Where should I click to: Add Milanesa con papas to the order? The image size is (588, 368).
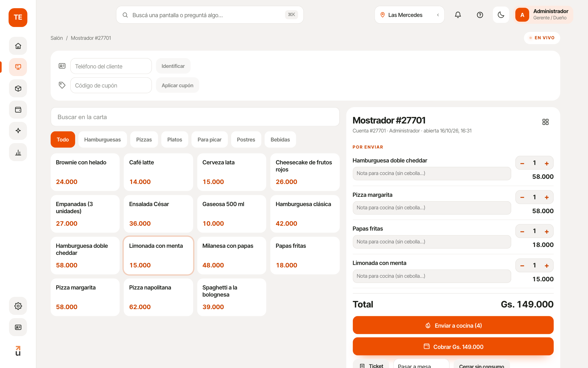point(232,255)
